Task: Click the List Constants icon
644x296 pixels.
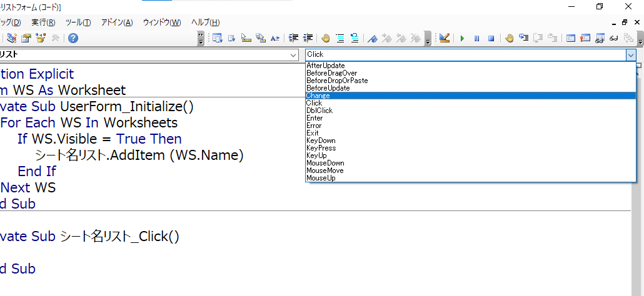Action: 231,38
